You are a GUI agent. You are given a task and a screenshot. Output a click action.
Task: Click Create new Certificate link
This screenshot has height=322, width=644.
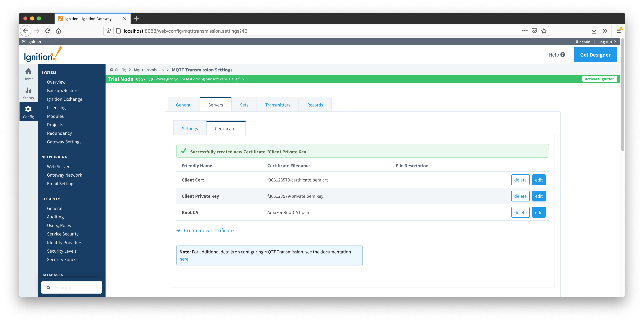click(x=211, y=230)
